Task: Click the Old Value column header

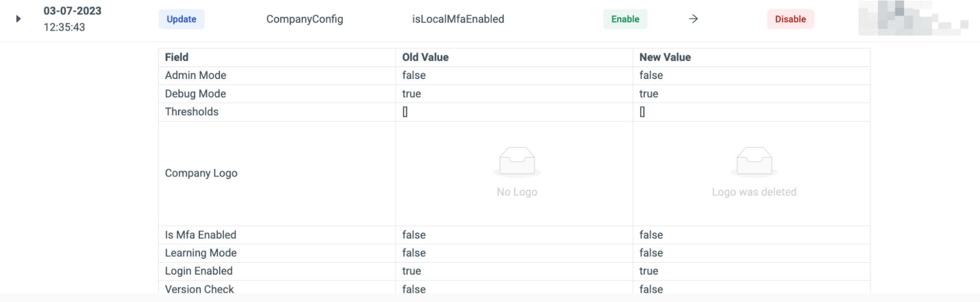Action: pyautogui.click(x=425, y=57)
